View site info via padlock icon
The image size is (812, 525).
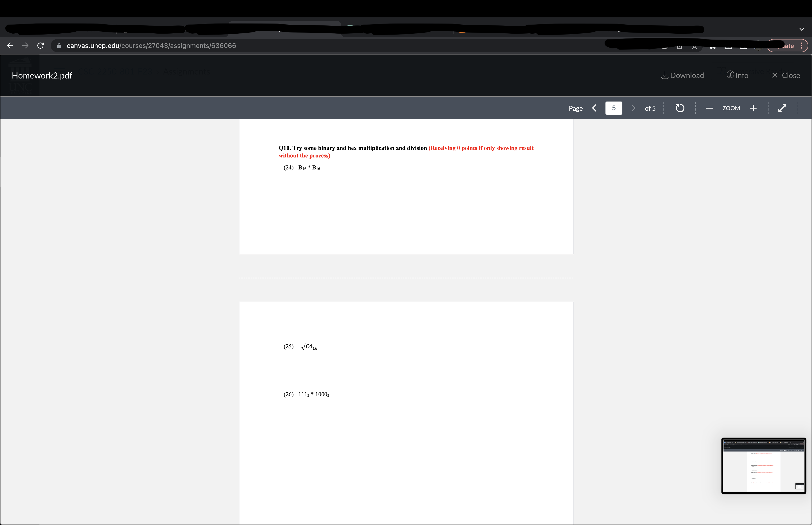click(59, 46)
